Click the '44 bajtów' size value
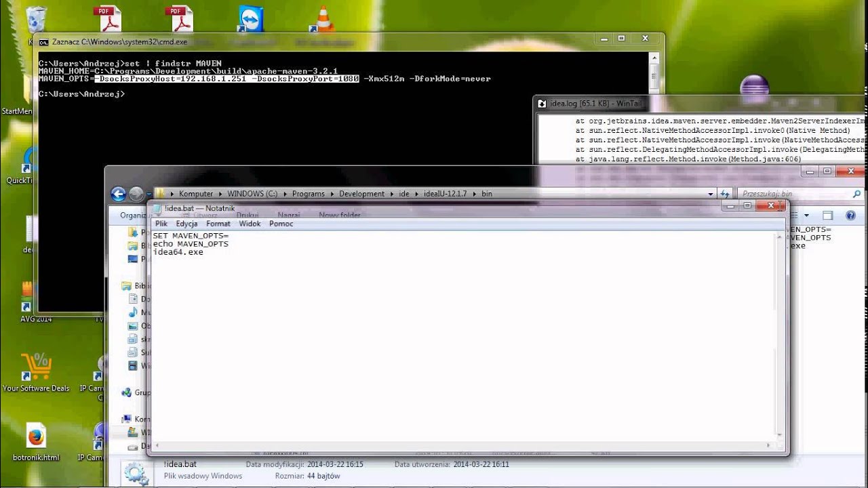The image size is (868, 488). click(x=323, y=476)
